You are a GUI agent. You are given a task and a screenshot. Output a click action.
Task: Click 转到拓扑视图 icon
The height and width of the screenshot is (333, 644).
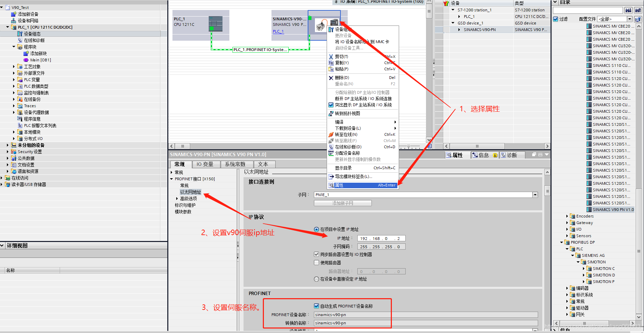(x=331, y=113)
